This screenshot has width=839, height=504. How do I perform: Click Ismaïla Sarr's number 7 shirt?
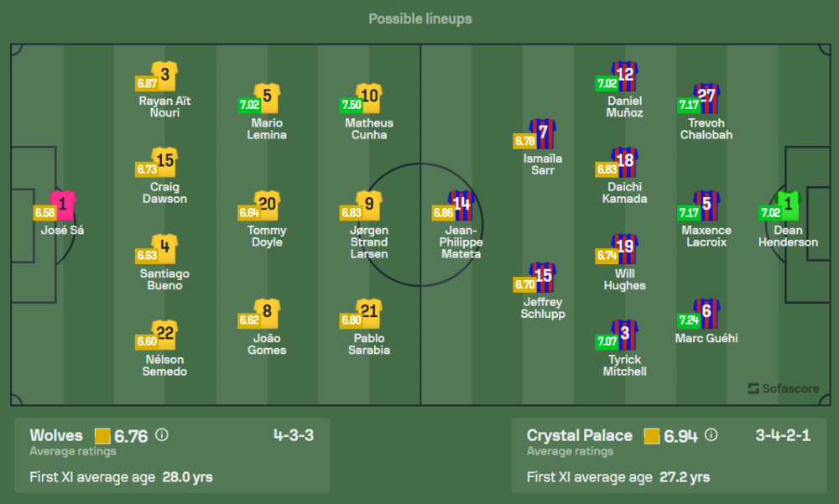pyautogui.click(x=543, y=133)
